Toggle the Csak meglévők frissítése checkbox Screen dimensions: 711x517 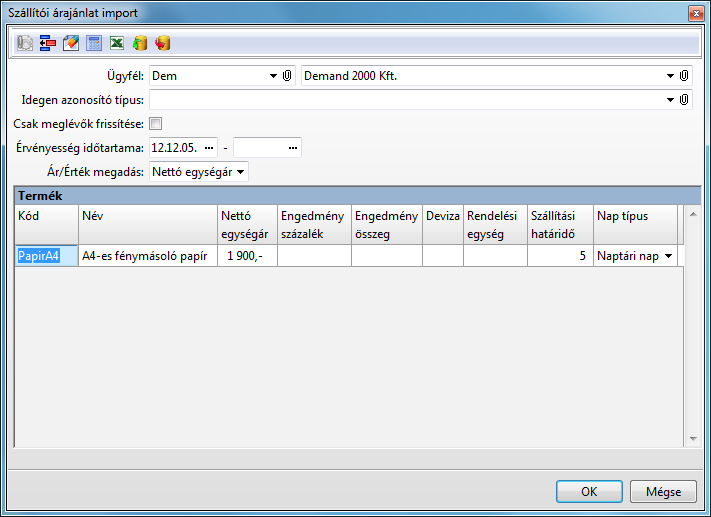pos(156,123)
